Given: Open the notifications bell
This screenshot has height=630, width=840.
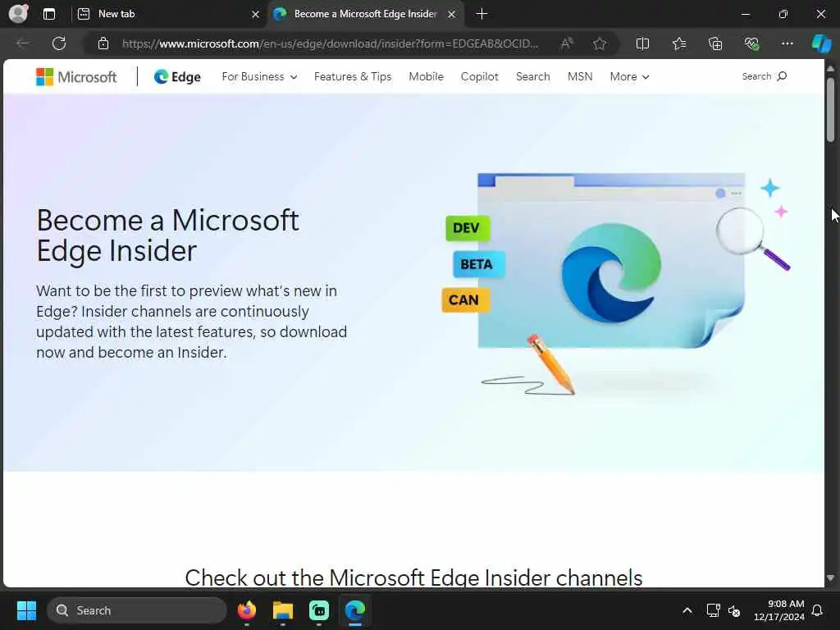Looking at the screenshot, I should pyautogui.click(x=818, y=610).
